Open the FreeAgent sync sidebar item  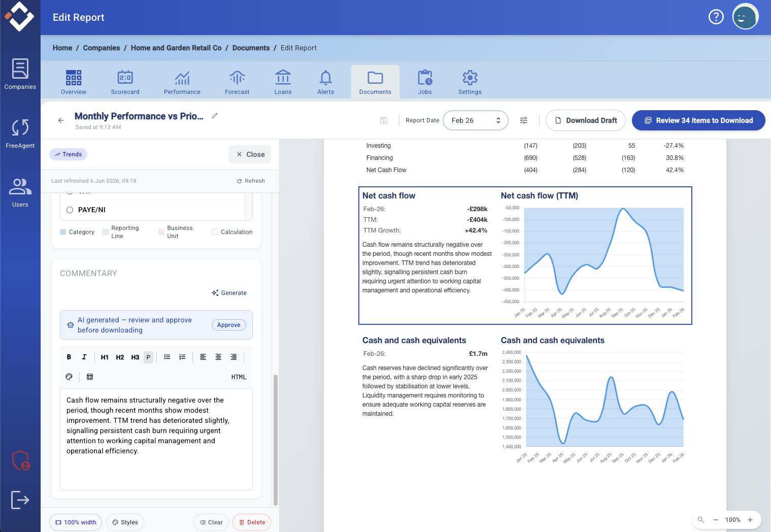click(20, 134)
